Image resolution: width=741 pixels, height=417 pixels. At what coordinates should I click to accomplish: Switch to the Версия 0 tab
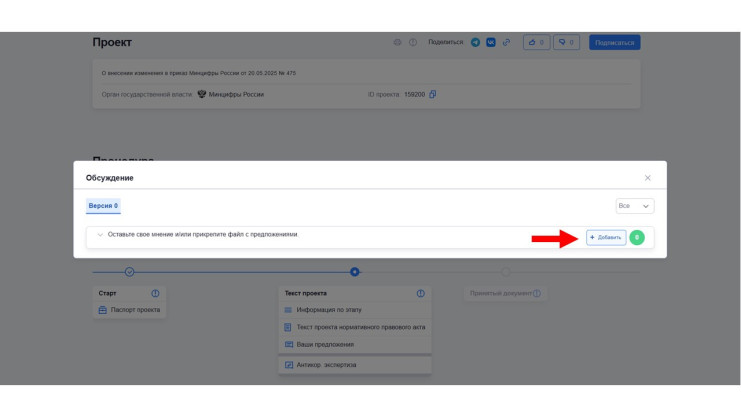[x=102, y=205]
